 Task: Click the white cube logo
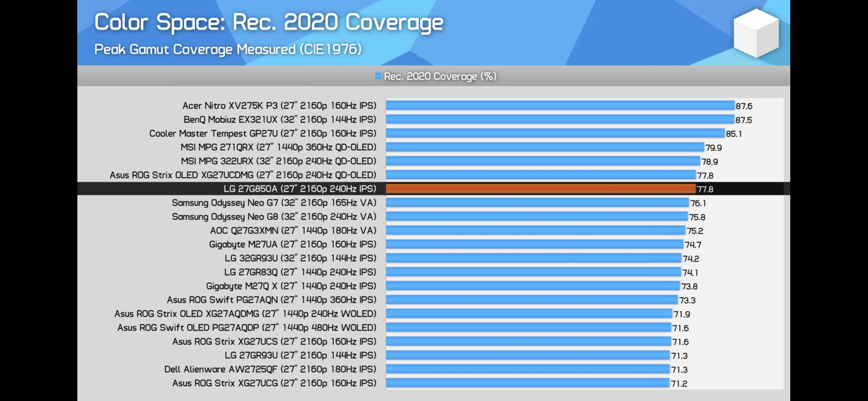(x=756, y=33)
